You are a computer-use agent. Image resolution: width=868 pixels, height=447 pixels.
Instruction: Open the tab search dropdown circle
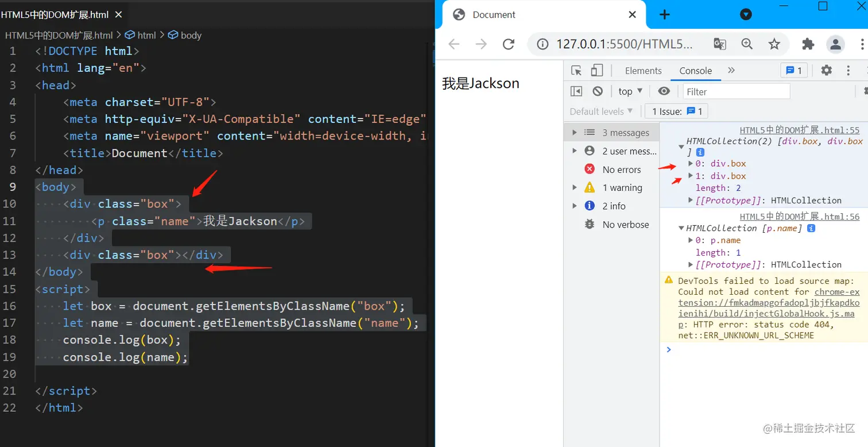click(x=746, y=14)
